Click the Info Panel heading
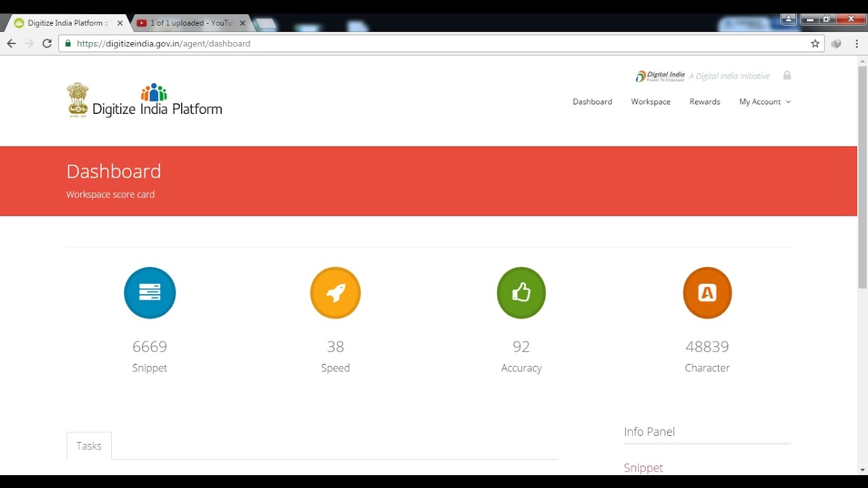The width and height of the screenshot is (868, 488). (650, 432)
